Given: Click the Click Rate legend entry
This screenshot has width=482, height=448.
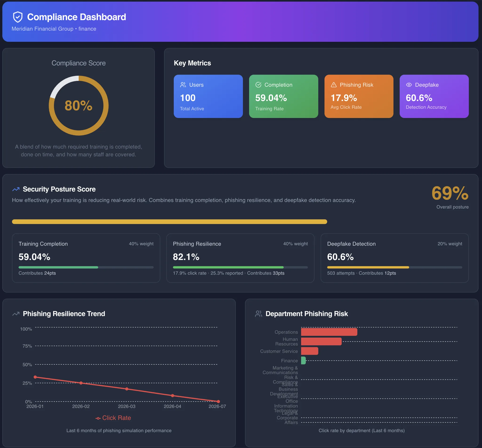Looking at the screenshot, I should (113, 418).
